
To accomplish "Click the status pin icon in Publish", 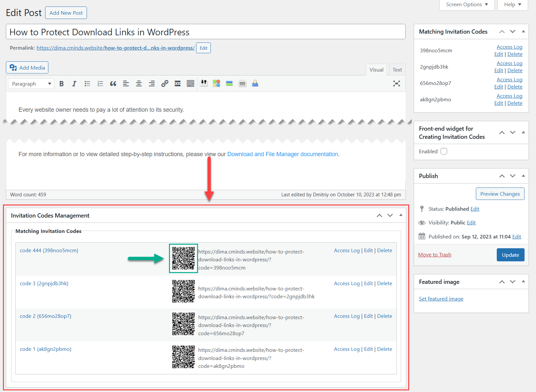I will coord(422,209).
